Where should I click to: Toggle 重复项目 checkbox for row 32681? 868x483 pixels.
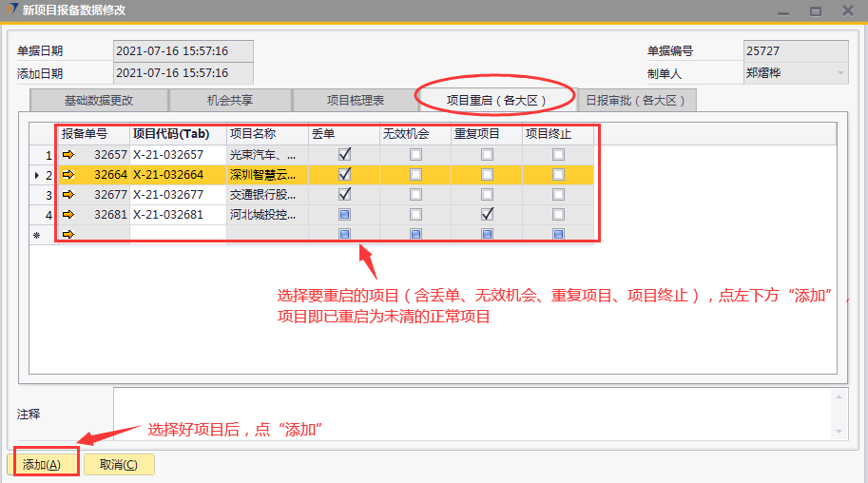[x=487, y=214]
